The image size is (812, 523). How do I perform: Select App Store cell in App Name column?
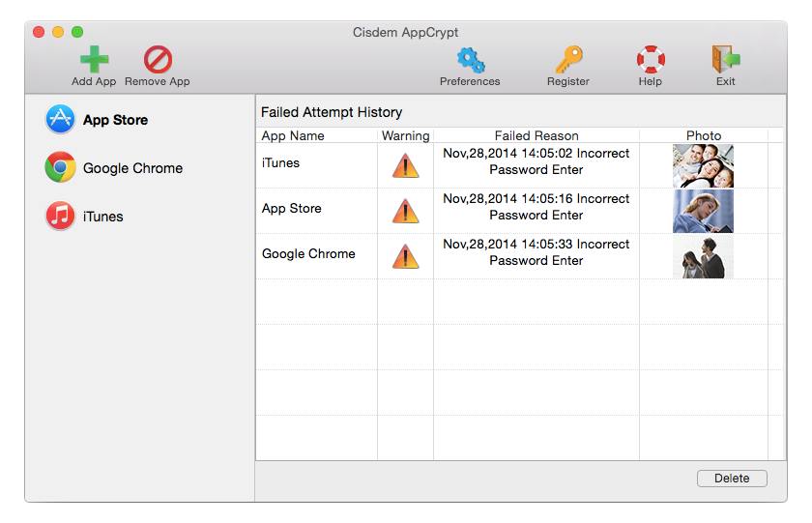[292, 209]
